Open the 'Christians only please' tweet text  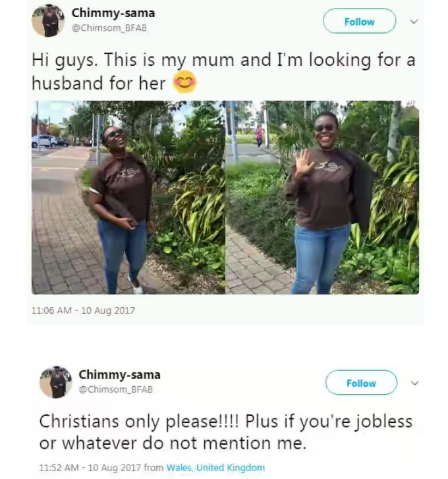pos(226,432)
